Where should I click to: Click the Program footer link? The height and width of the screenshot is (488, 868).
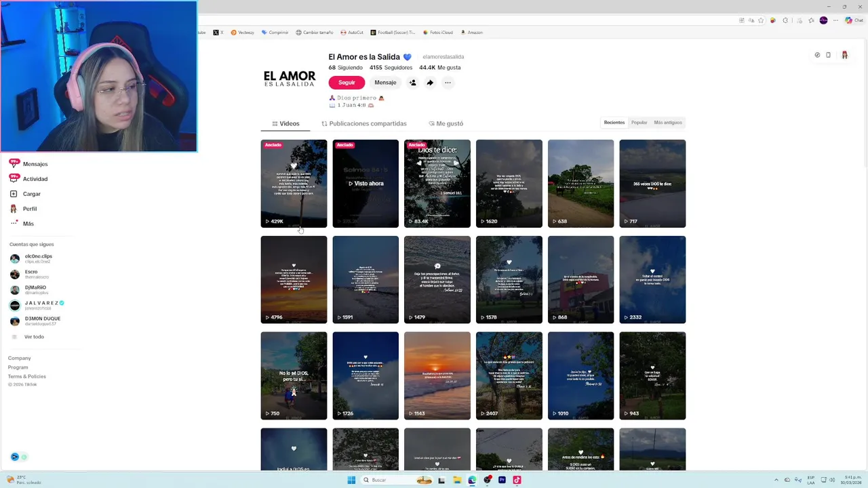[18, 367]
